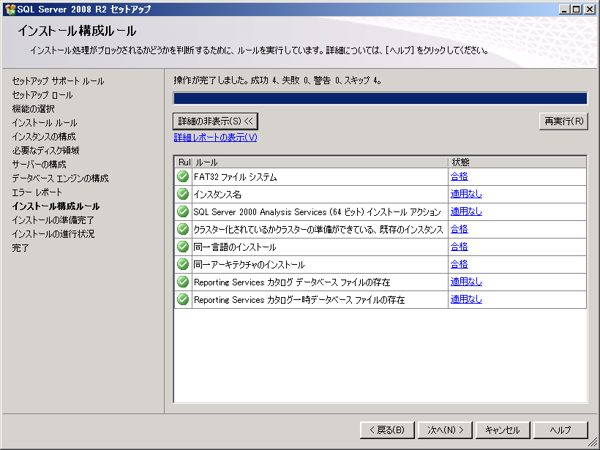Image resolution: width=600 pixels, height=450 pixels.
Task: Select インスタンスの構成 step in sidebar
Action: (44, 137)
